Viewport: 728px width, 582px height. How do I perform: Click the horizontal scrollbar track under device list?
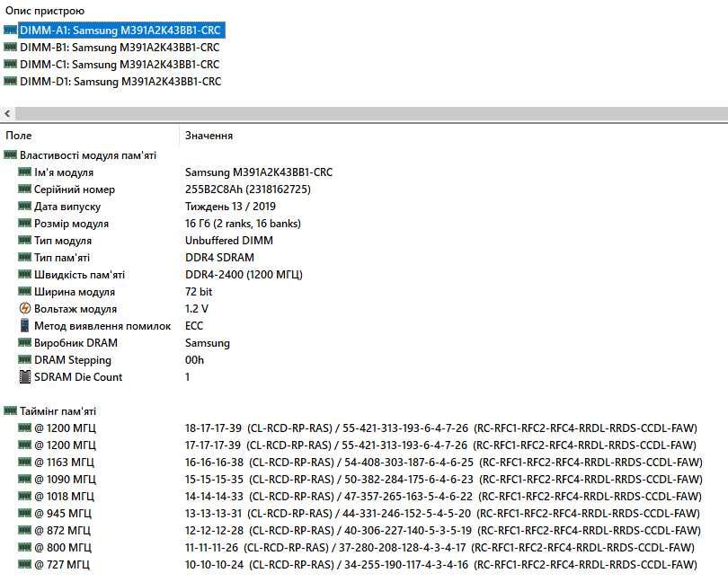coord(371,113)
